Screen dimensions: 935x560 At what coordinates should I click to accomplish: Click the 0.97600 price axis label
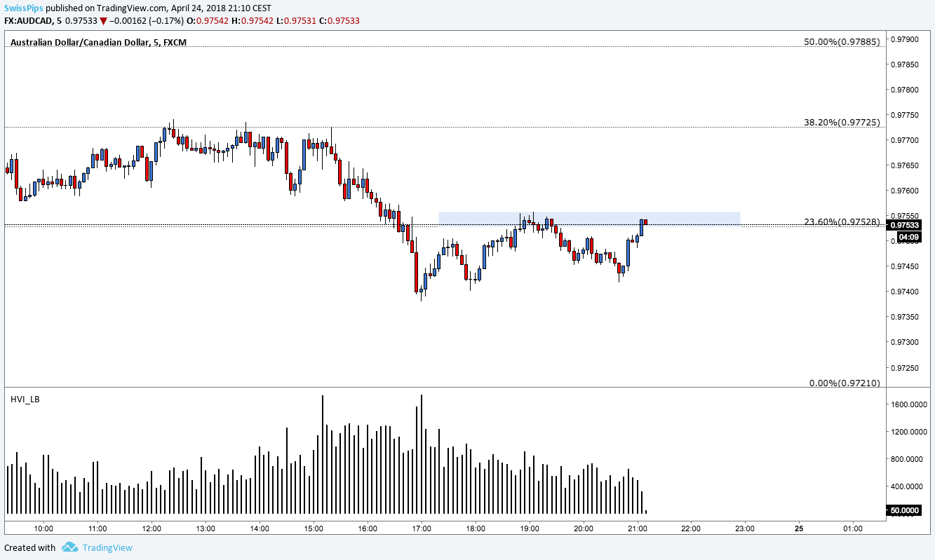click(x=903, y=191)
